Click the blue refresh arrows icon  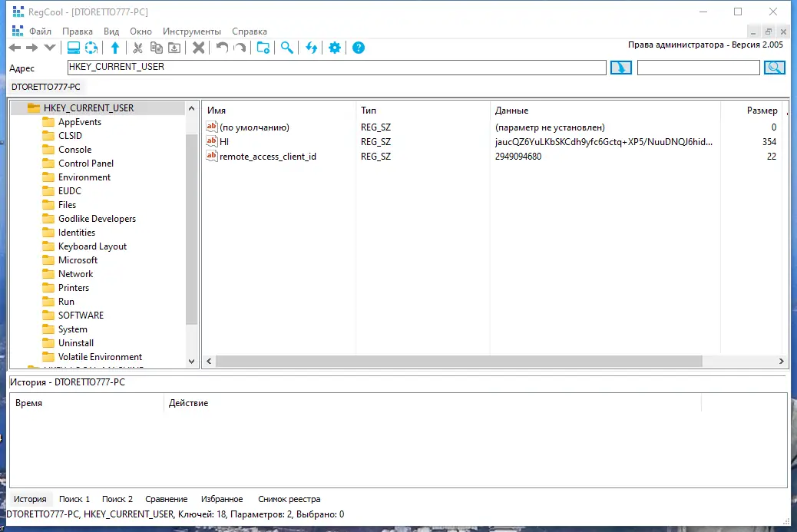(311, 48)
